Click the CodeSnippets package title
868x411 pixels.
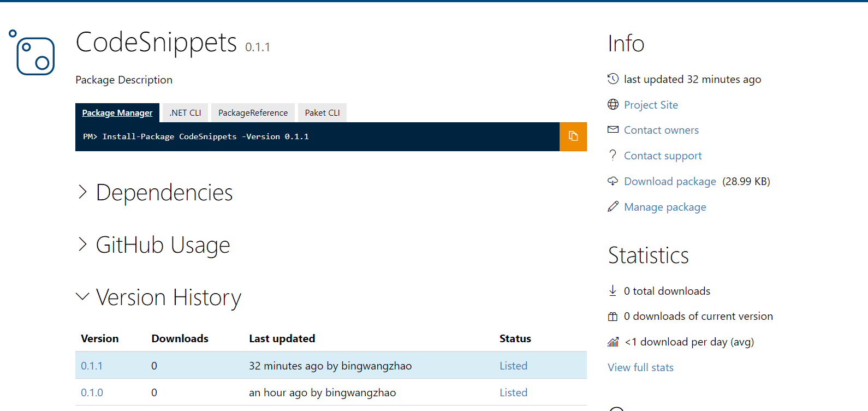(x=156, y=42)
